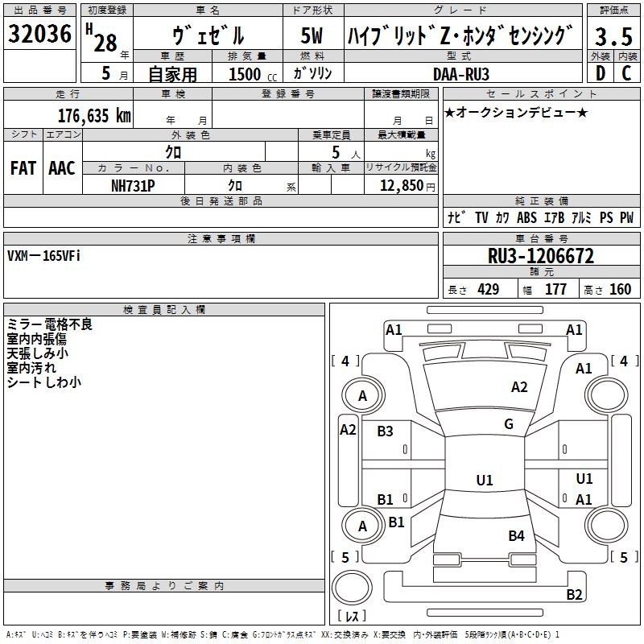Click the B3 mark on the car diagram

[385, 431]
